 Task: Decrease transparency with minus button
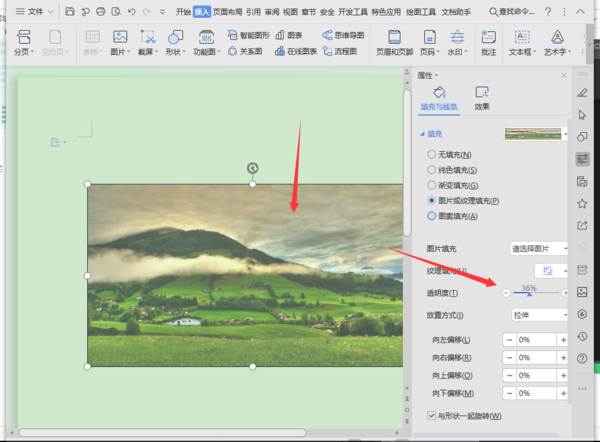[506, 293]
